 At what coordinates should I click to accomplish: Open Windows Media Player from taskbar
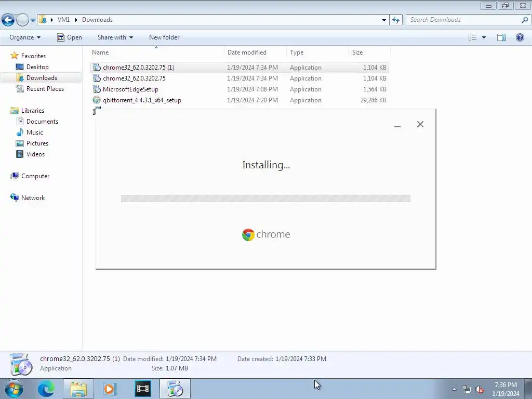(109, 389)
